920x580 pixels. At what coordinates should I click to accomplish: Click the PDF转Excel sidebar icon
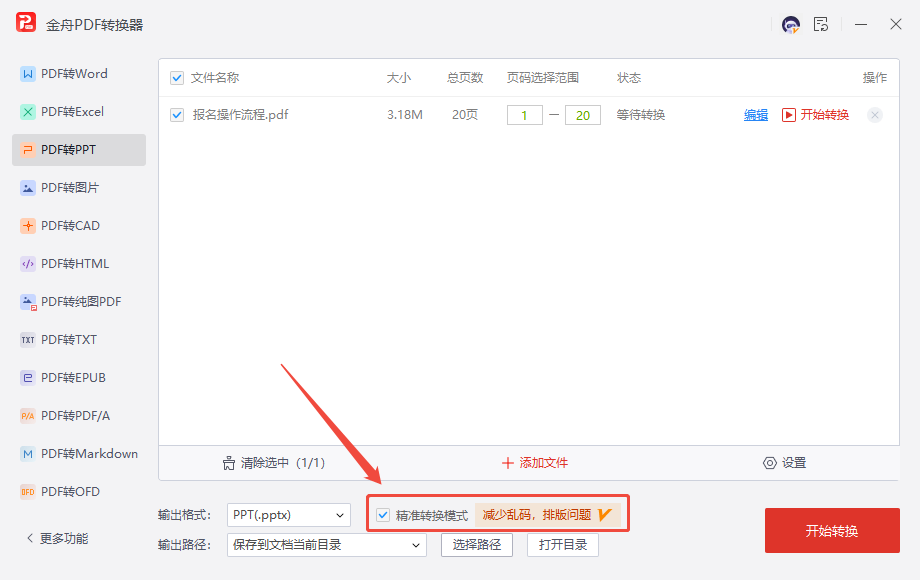coord(28,112)
